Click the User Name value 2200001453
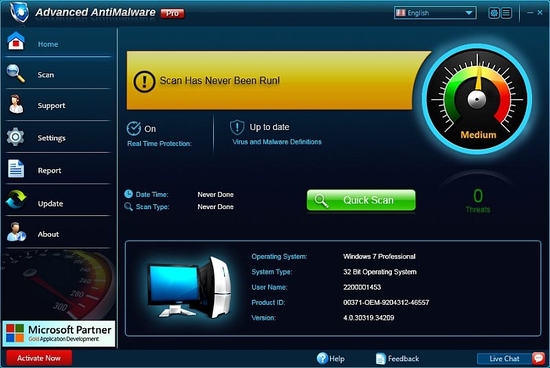Viewport: 550px width, 368px height. click(x=362, y=287)
